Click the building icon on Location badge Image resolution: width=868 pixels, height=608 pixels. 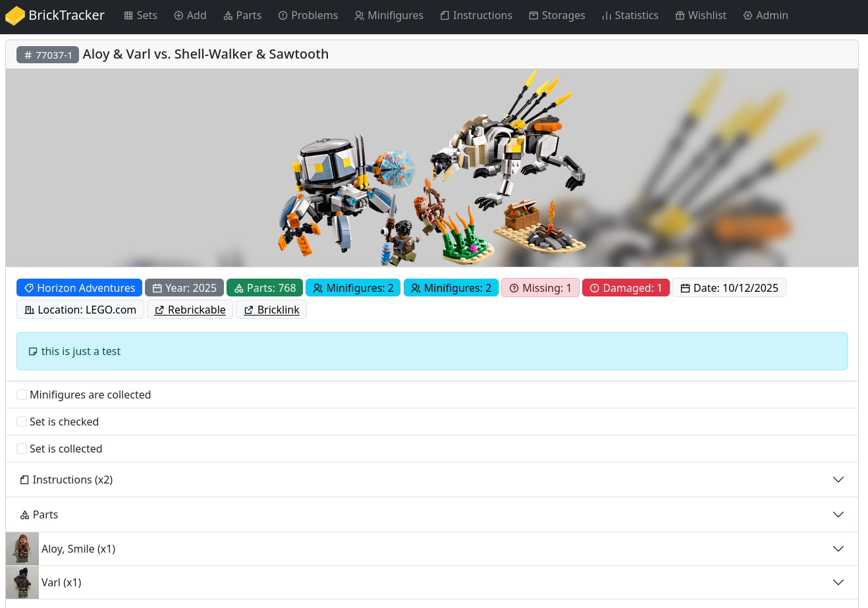point(29,310)
